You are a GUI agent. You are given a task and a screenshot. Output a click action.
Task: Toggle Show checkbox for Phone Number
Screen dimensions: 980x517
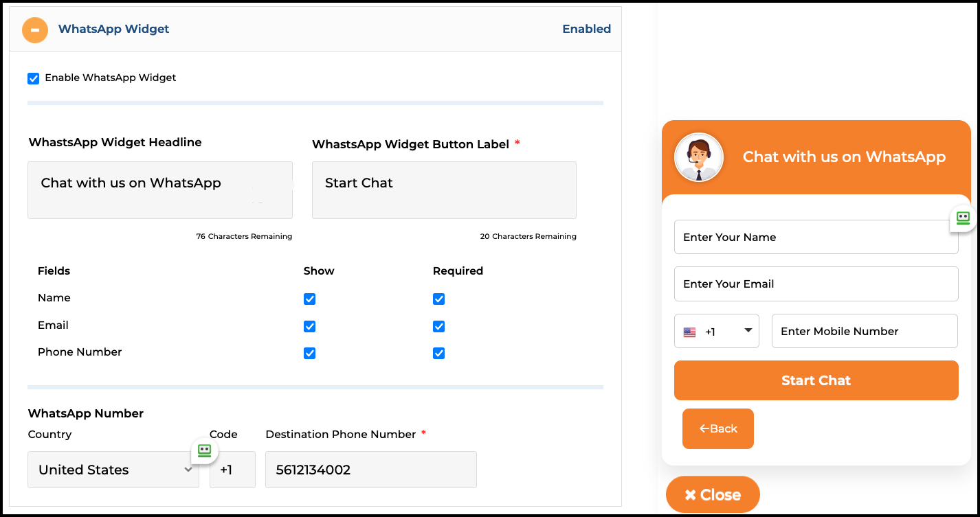point(310,353)
